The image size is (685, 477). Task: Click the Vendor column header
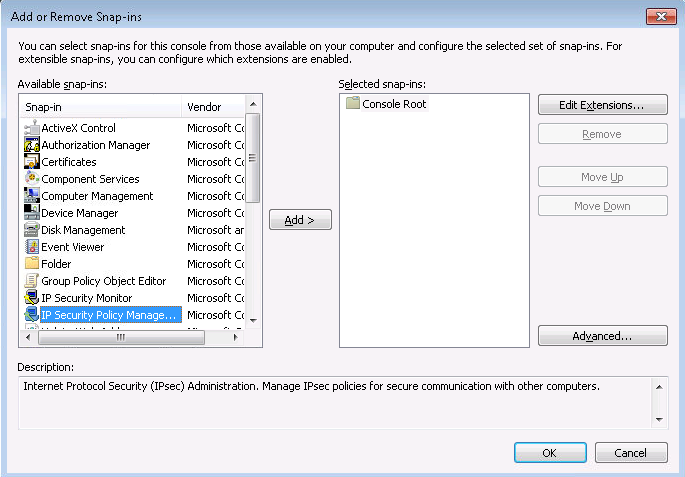(x=212, y=106)
